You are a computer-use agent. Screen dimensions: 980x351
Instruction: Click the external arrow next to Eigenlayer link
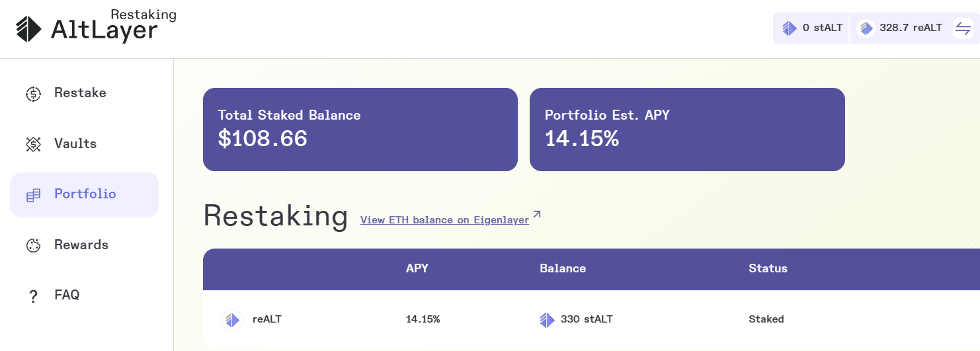(537, 215)
